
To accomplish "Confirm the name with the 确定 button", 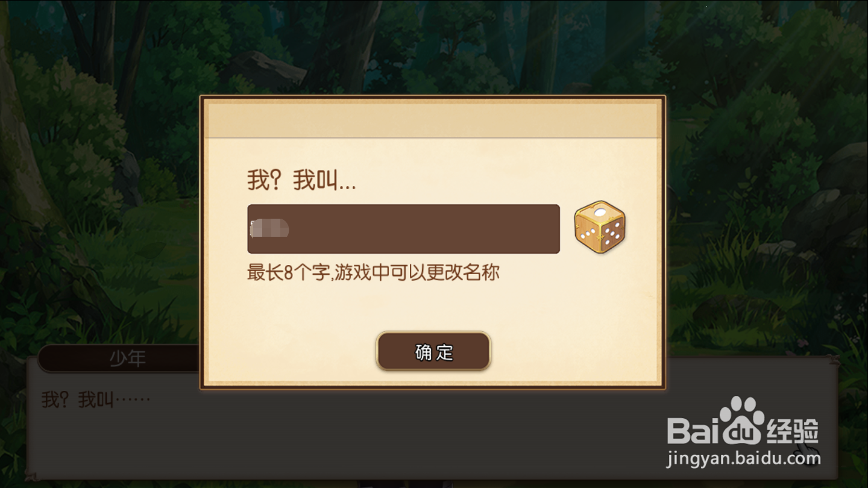I will pos(433,351).
